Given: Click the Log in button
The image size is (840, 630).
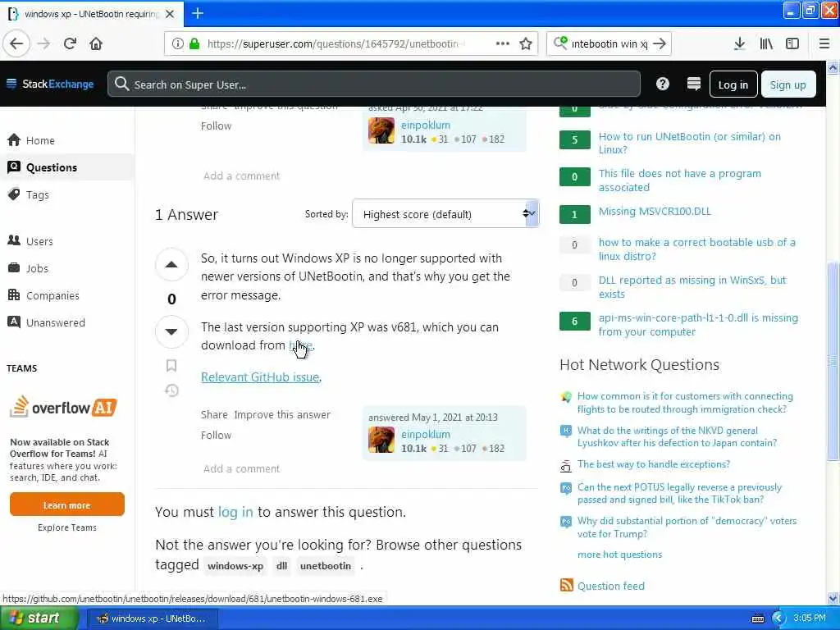Looking at the screenshot, I should click(733, 84).
